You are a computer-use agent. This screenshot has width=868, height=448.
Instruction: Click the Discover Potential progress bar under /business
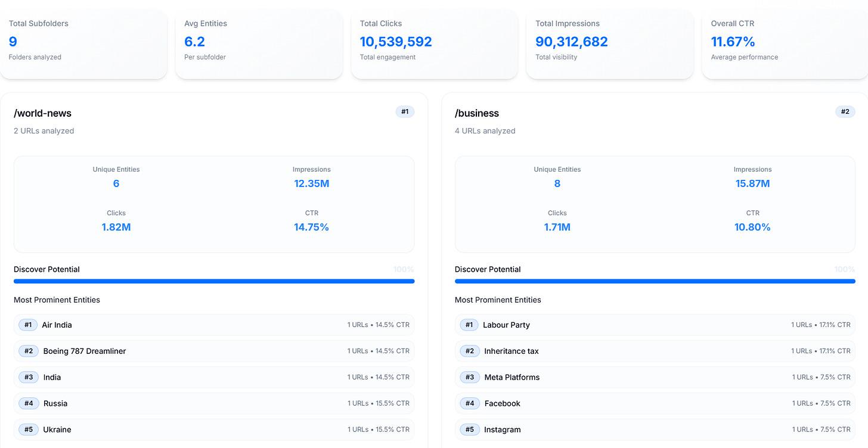click(655, 281)
